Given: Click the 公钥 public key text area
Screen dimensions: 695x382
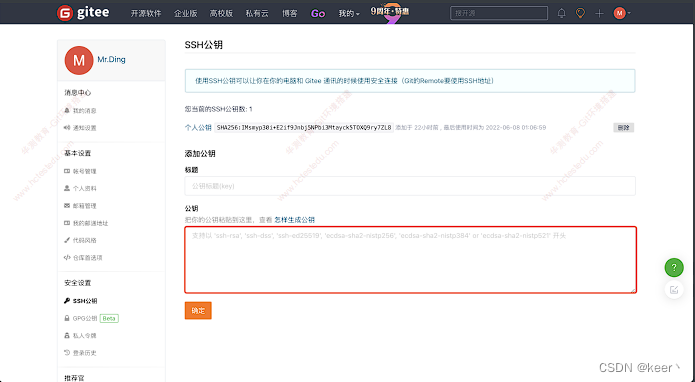Looking at the screenshot, I should [410, 260].
